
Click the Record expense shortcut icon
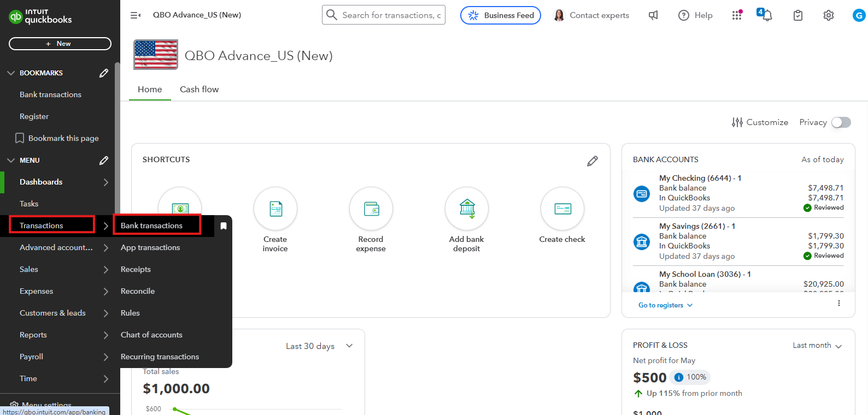[x=371, y=209]
